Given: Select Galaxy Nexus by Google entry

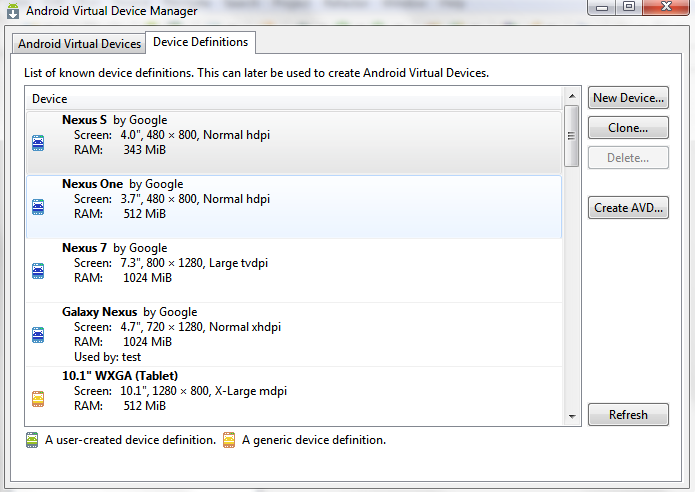Looking at the screenshot, I should click(x=294, y=335).
